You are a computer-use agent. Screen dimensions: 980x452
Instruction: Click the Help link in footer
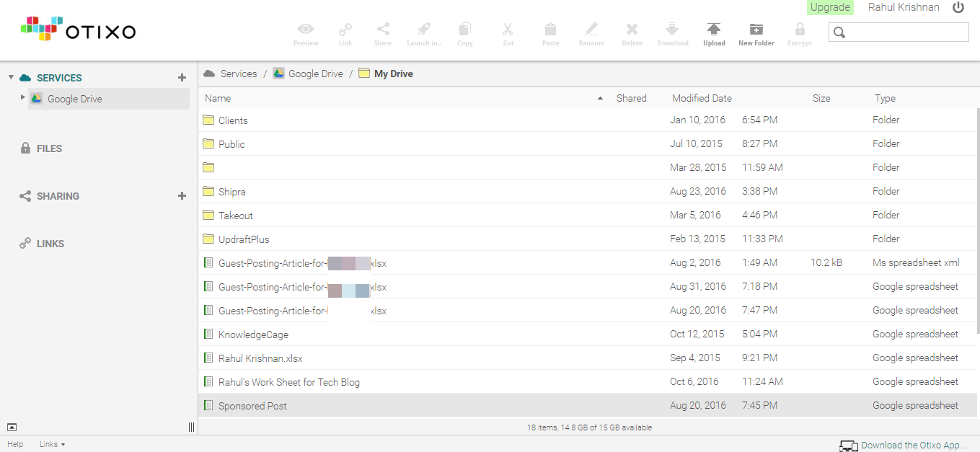click(15, 444)
